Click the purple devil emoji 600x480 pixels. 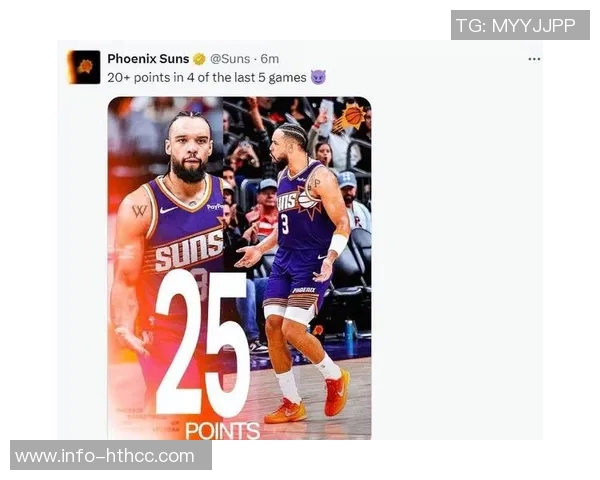pyautogui.click(x=318, y=77)
